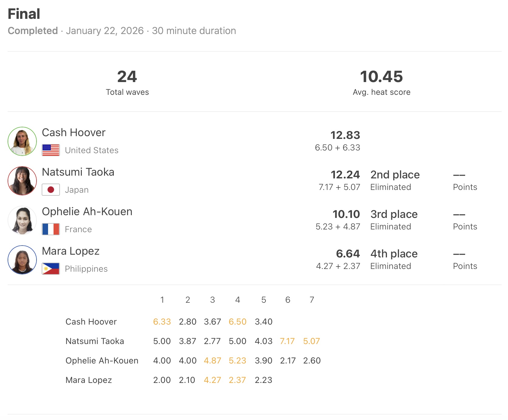Screen dimensions: 508x420
Task: Click the France flag icon
Action: tap(51, 229)
